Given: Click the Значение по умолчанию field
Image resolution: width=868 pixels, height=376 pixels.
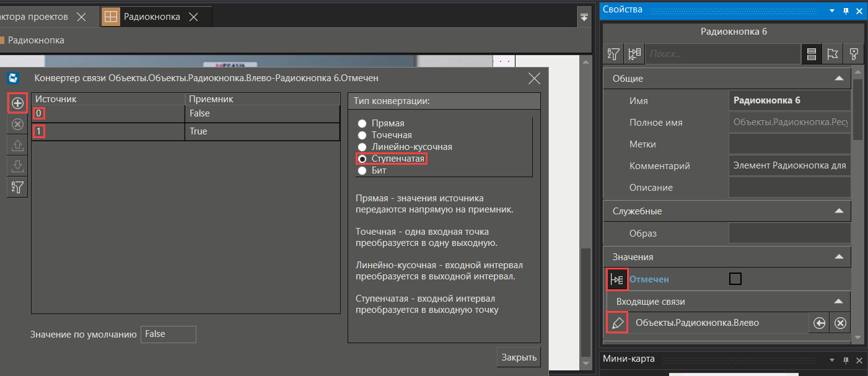Looking at the screenshot, I should (x=168, y=334).
